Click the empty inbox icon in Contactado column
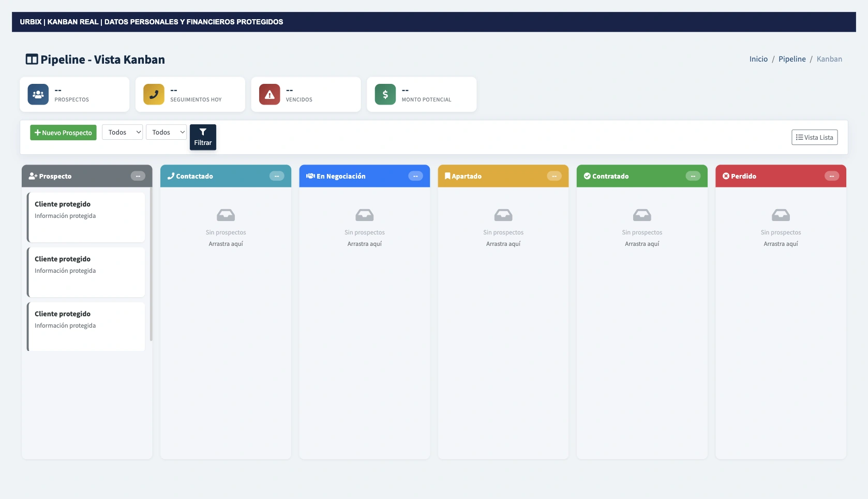Viewport: 868px width, 499px height. tap(226, 215)
